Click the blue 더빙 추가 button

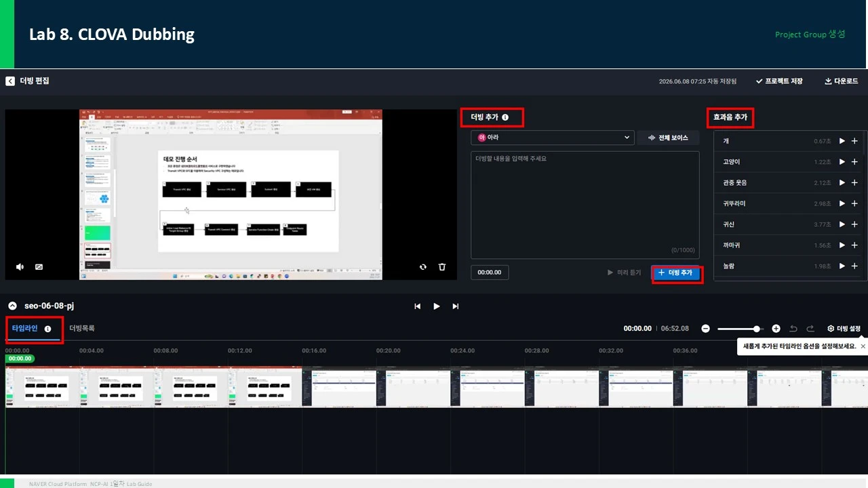[x=677, y=272]
